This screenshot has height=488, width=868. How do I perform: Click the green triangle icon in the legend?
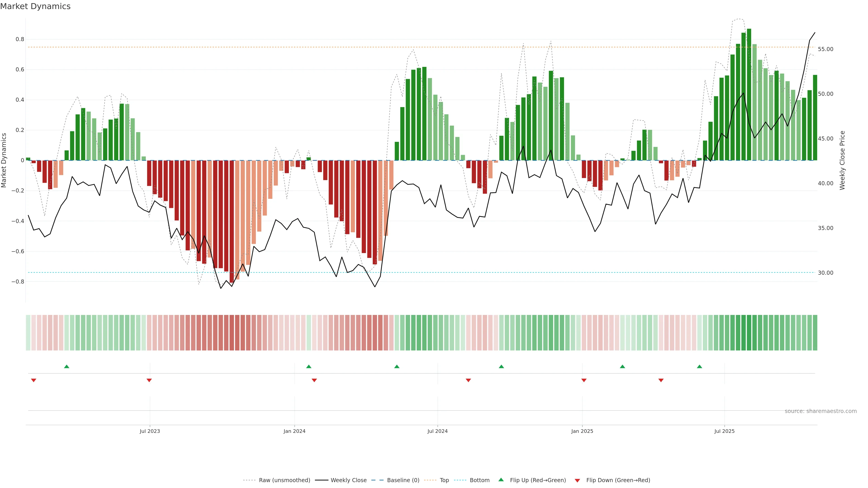point(501,480)
